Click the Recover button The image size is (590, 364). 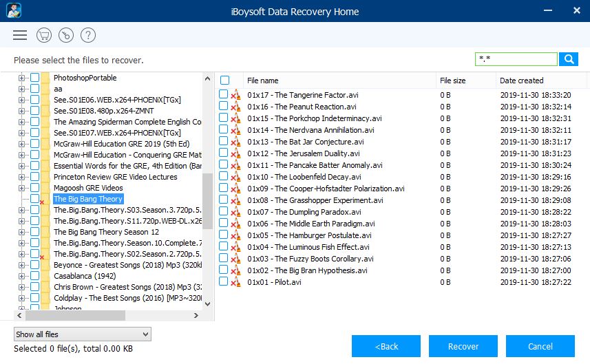pyautogui.click(x=463, y=346)
